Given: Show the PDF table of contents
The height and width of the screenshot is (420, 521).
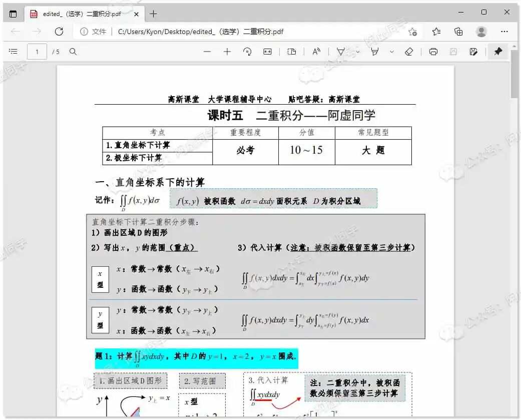Looking at the screenshot, I should tap(13, 52).
